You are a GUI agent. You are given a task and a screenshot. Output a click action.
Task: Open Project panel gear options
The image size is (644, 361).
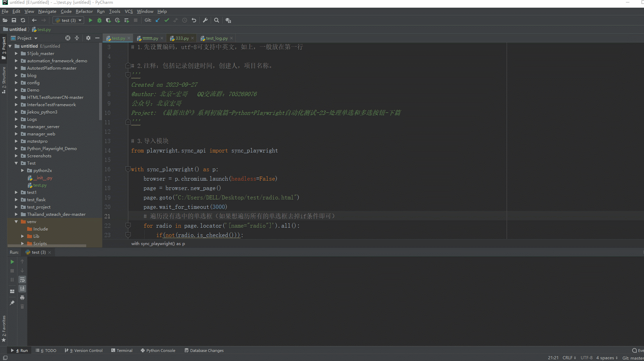pos(88,38)
